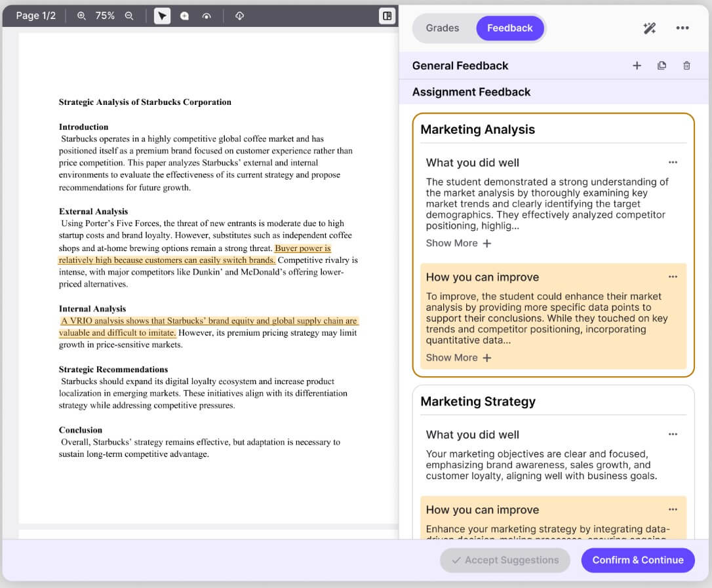Open options for Marketing Analysis What you did well
This screenshot has width=712, height=588.
pos(673,162)
